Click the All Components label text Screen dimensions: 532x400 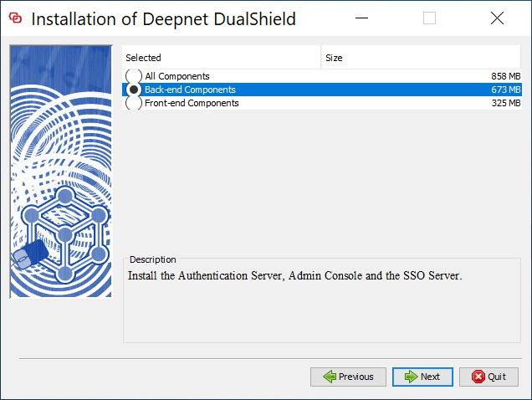(177, 76)
